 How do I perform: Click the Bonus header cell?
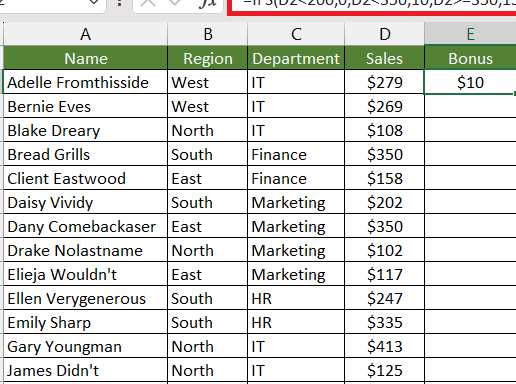[x=470, y=58]
